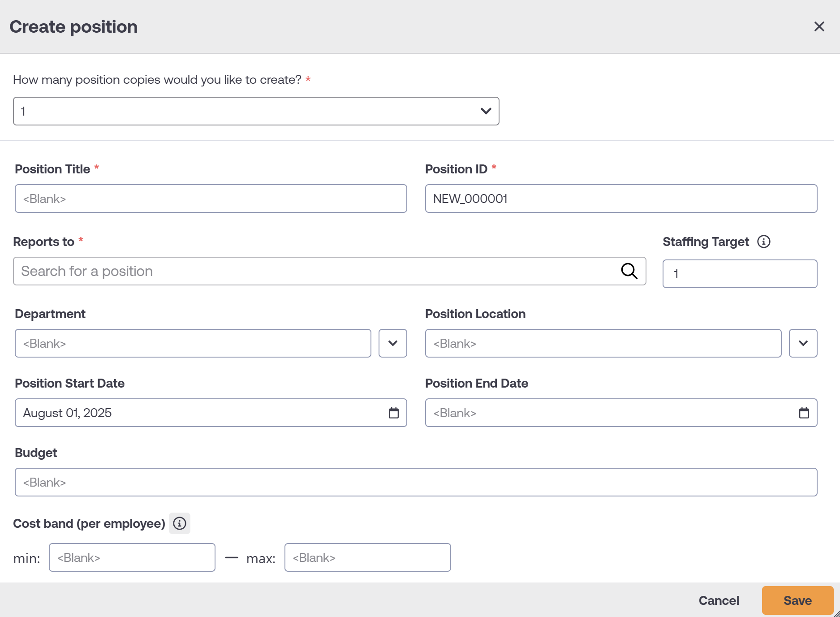Viewport: 840px width, 617px height.
Task: Click the Staffing Target value field
Action: point(739,273)
